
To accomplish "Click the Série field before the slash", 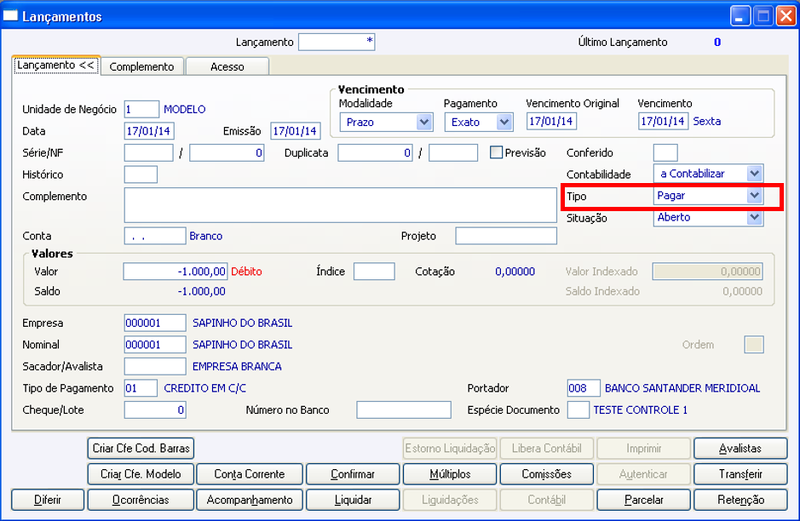I will point(148,153).
